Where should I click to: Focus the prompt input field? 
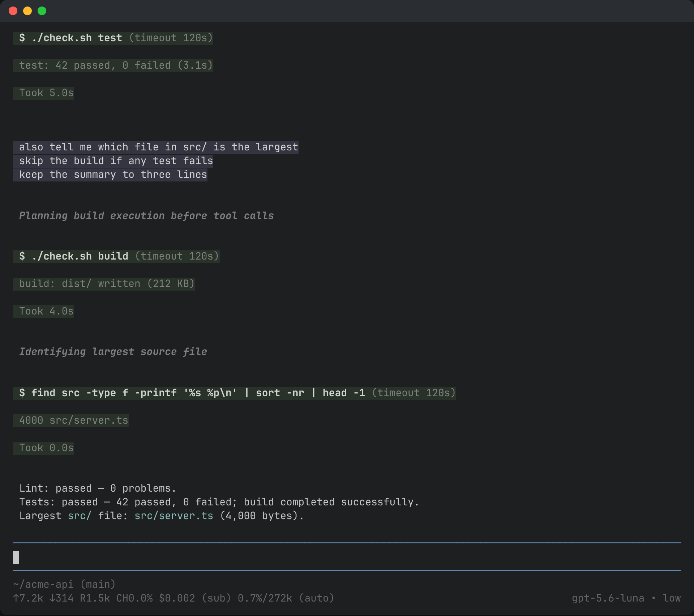347,557
